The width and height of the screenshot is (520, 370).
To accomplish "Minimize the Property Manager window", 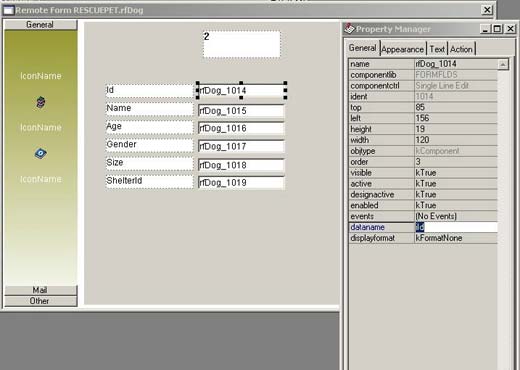I will click(485, 29).
